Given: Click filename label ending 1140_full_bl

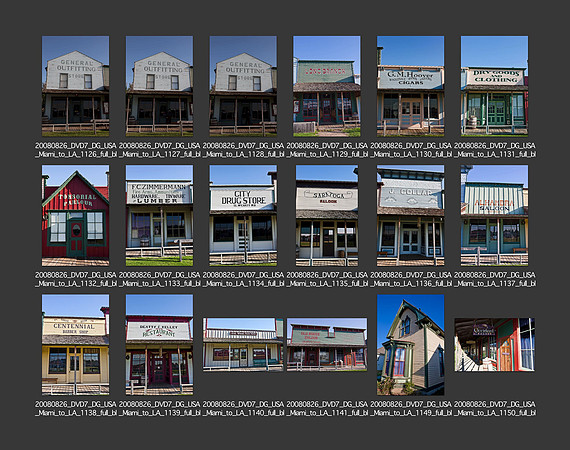Looking at the screenshot, I should 243,409.
